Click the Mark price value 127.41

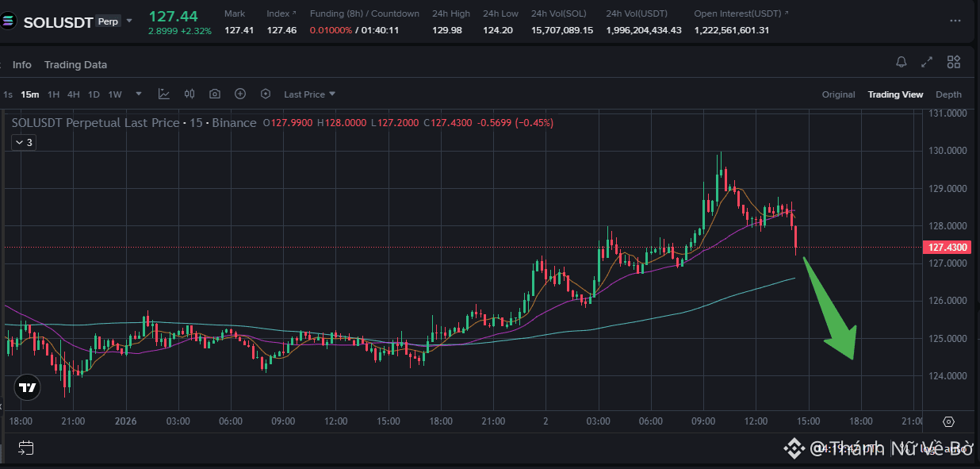pyautogui.click(x=239, y=30)
